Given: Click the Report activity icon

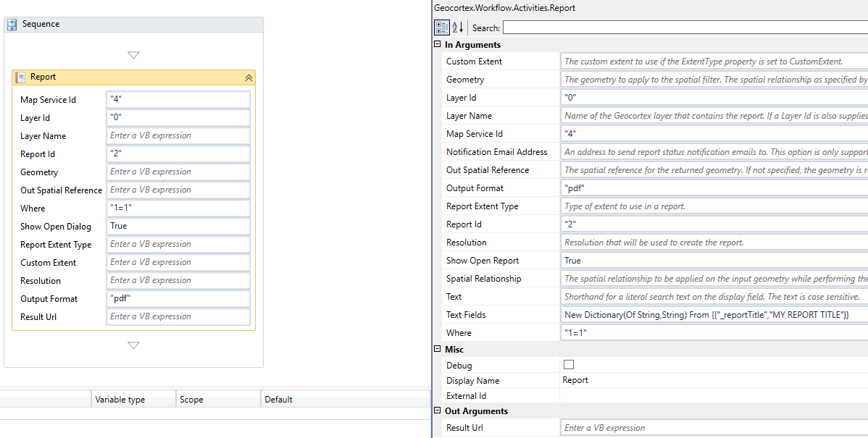Looking at the screenshot, I should click(20, 77).
